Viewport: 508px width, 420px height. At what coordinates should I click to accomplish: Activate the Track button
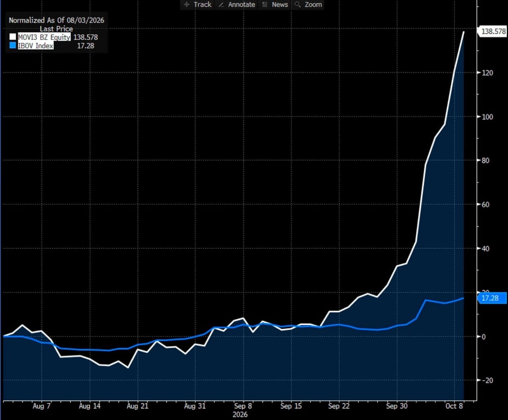197,4
